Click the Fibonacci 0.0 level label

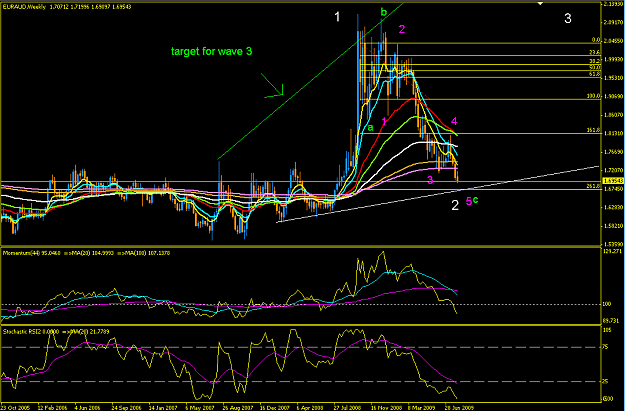pyautogui.click(x=596, y=40)
